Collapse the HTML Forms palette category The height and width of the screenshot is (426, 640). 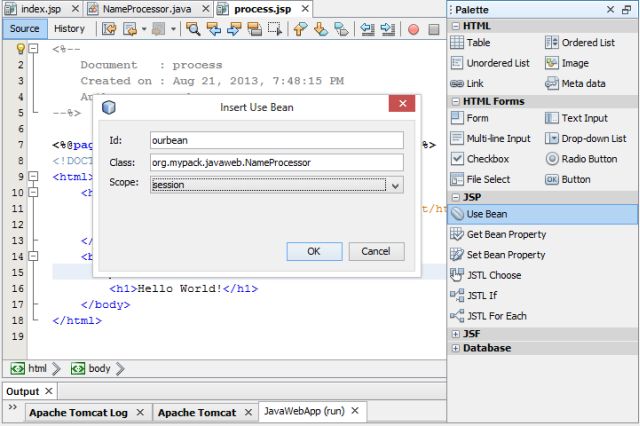[456, 101]
